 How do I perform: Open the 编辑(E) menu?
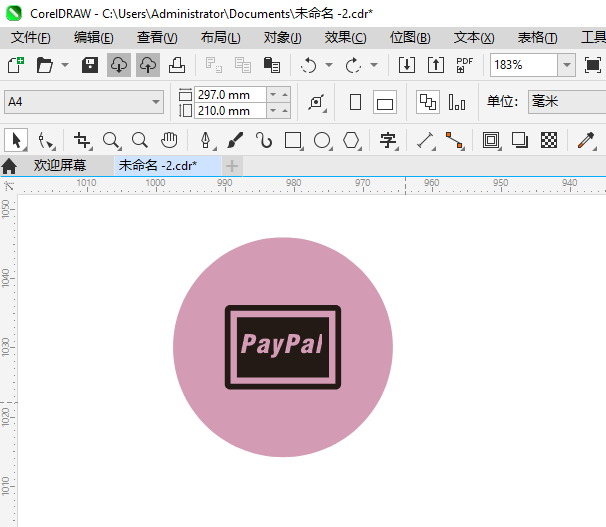pyautogui.click(x=94, y=37)
